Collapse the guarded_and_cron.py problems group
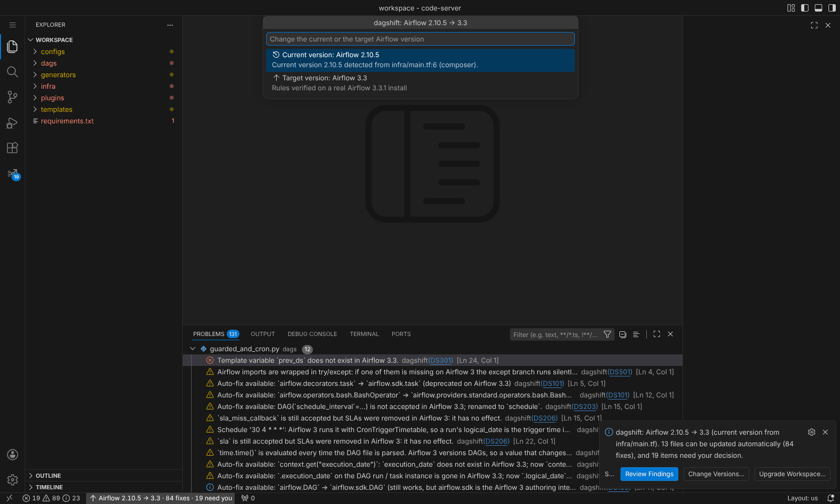This screenshot has height=504, width=840. 193,349
